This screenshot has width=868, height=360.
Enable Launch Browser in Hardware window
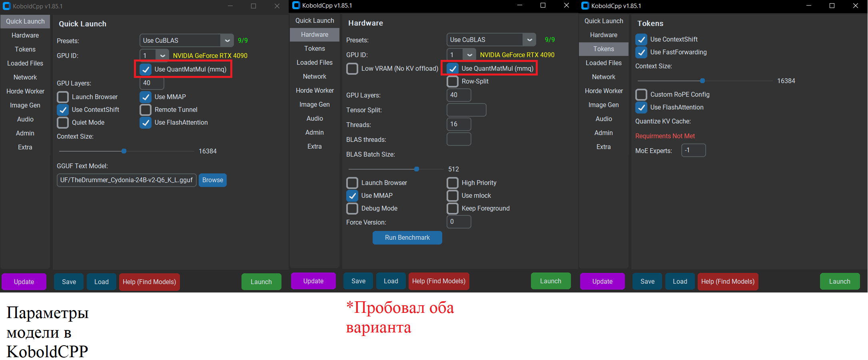point(352,183)
